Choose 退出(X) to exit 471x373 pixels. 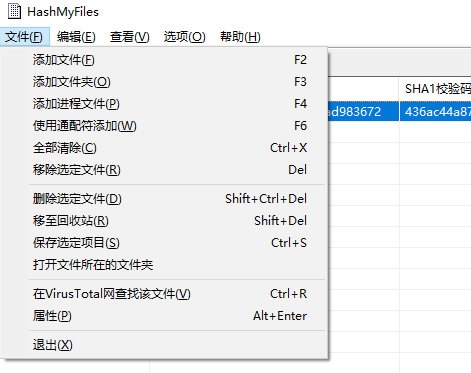(165, 345)
